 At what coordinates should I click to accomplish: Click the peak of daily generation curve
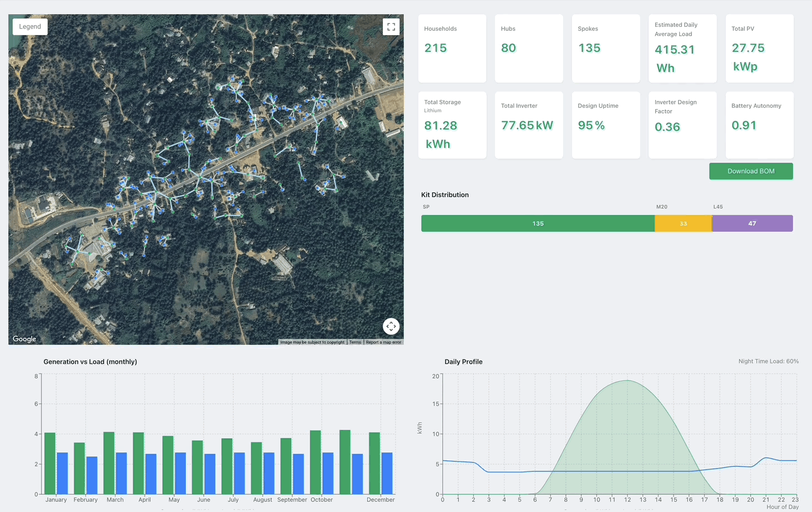[627, 381]
